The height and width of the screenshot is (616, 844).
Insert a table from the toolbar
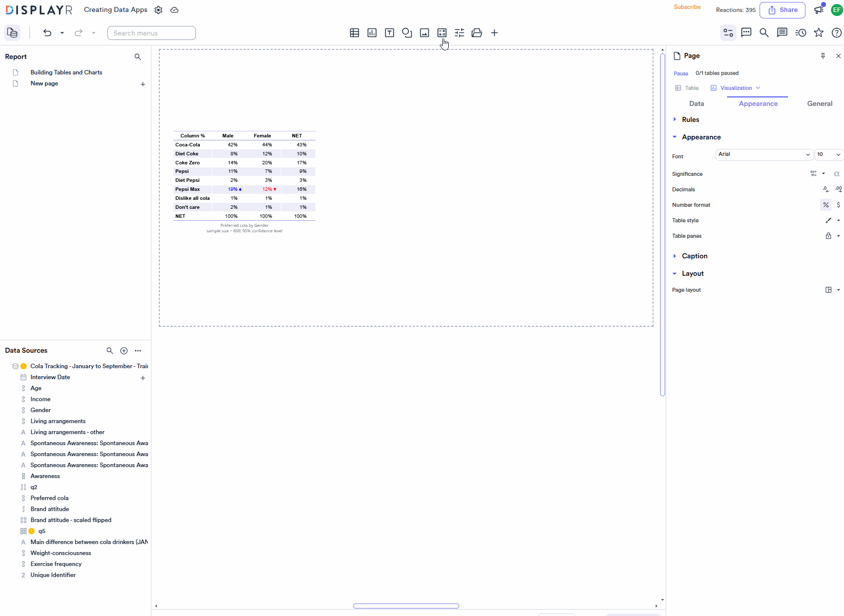[x=354, y=32]
